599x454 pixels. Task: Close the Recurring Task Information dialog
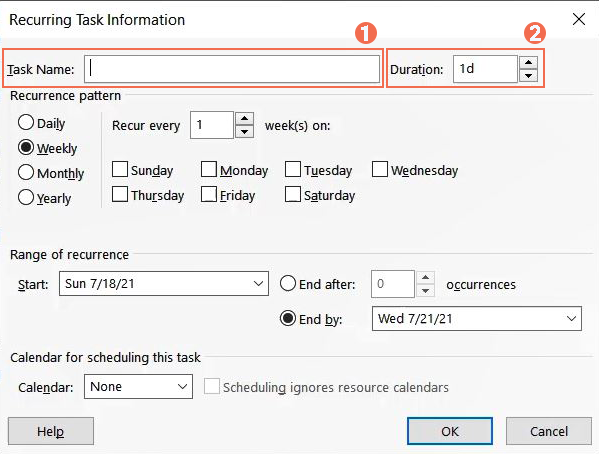click(x=579, y=19)
